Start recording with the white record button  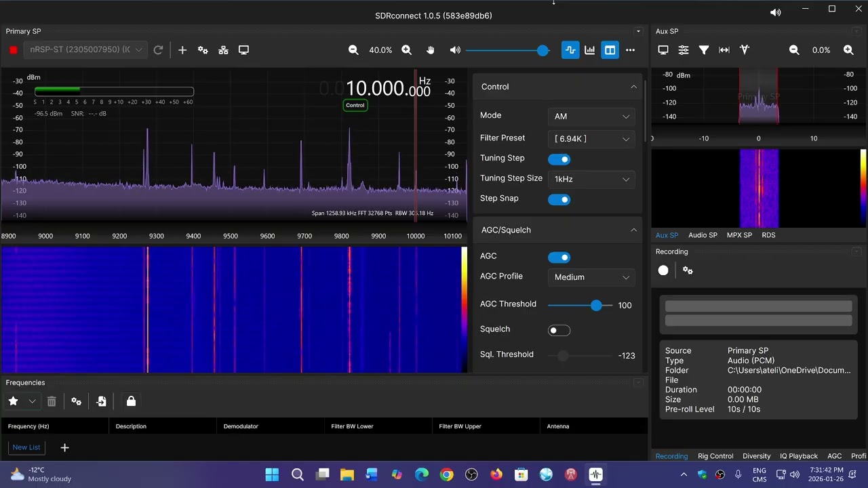point(663,270)
